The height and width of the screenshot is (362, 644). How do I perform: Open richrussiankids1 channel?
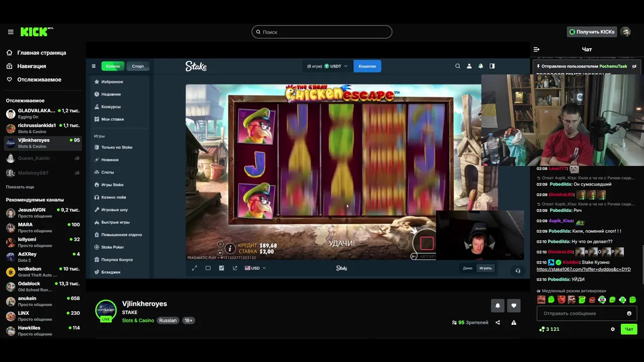[x=43, y=128]
